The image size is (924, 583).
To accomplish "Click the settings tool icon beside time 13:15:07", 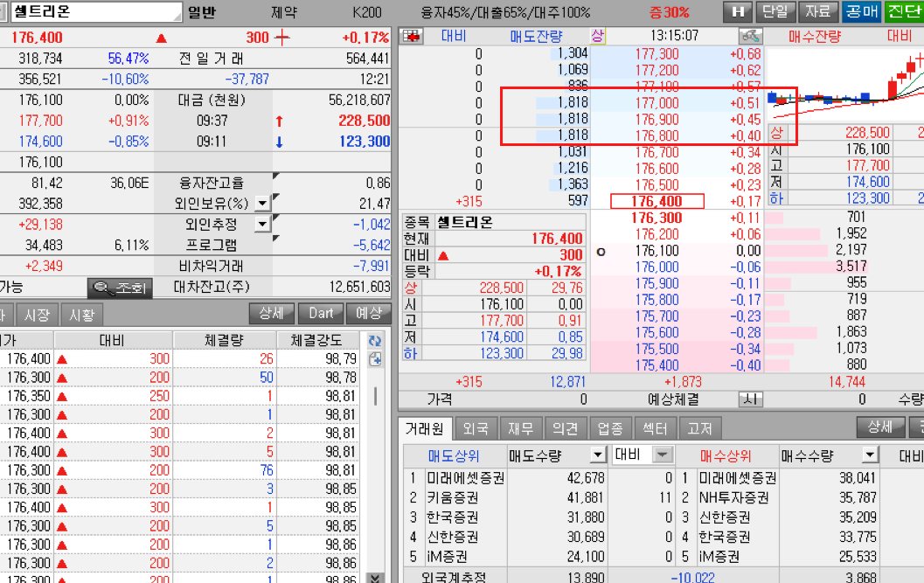I will point(750,36).
